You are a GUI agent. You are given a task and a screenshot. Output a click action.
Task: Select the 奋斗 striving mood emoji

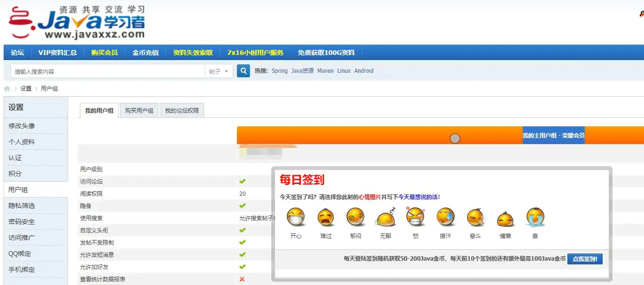click(475, 217)
